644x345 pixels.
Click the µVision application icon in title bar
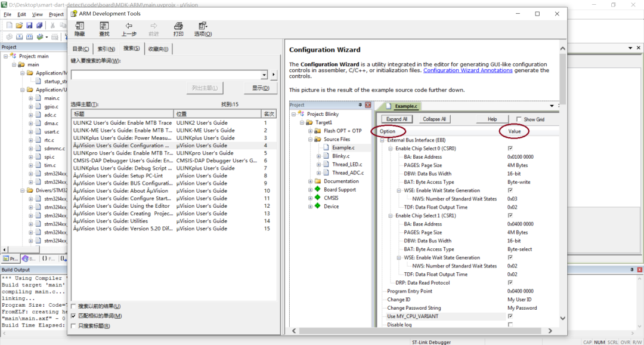tap(4, 5)
